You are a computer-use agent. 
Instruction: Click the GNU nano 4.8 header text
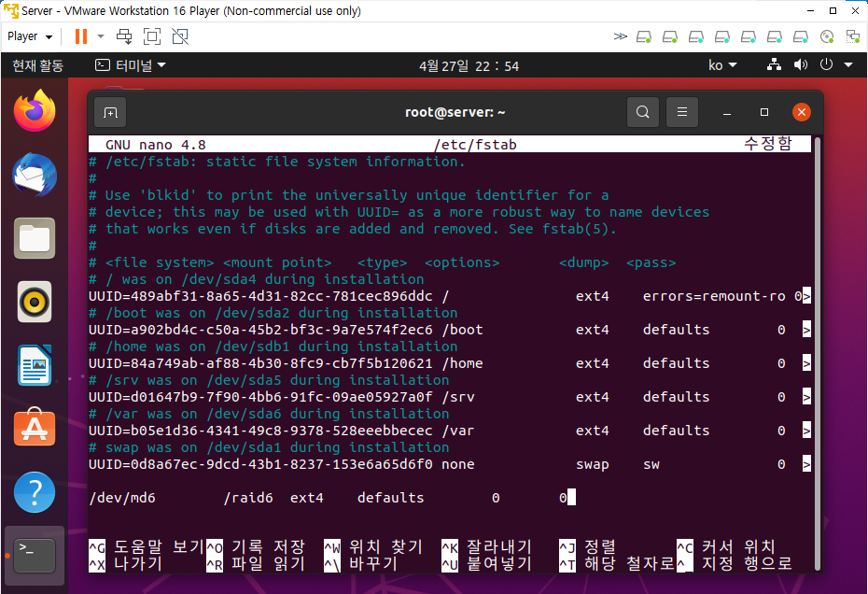tap(156, 145)
